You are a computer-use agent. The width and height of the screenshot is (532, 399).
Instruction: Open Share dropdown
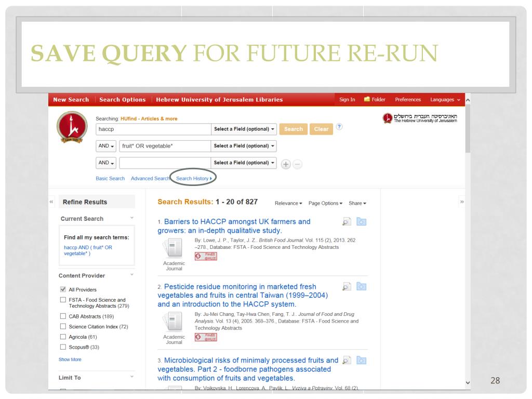[357, 203]
